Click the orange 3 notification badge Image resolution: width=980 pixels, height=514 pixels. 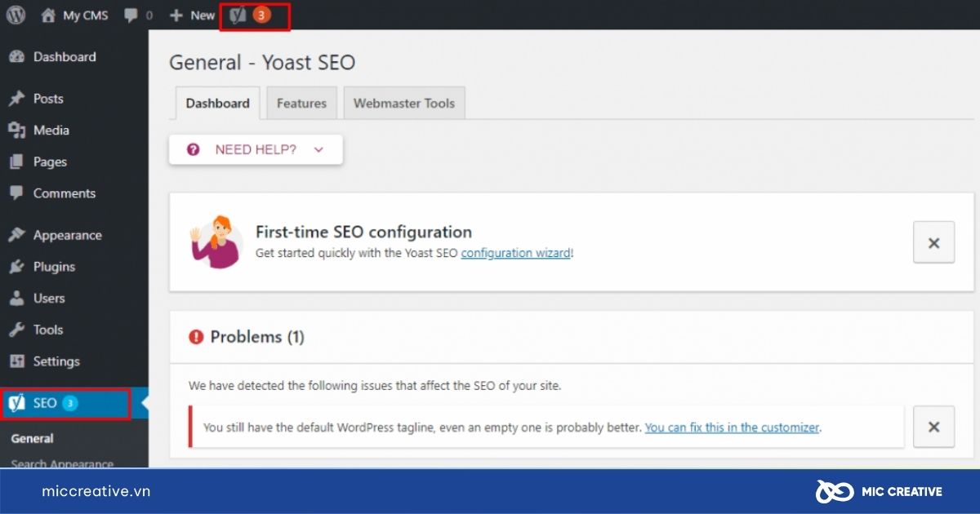pos(261,15)
